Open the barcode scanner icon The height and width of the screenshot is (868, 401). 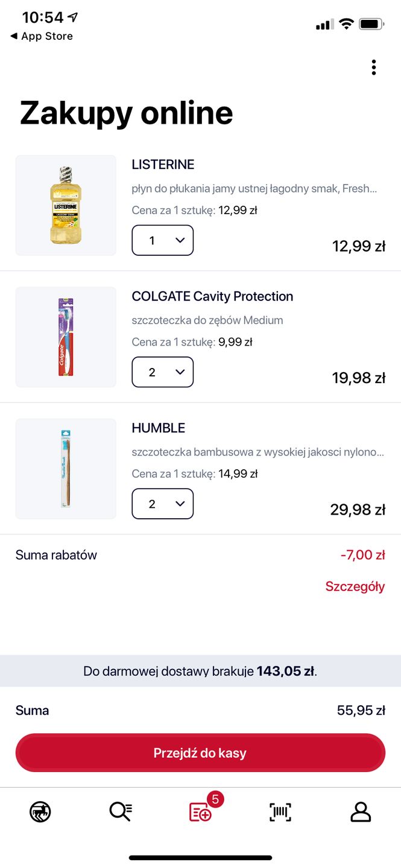point(280,812)
